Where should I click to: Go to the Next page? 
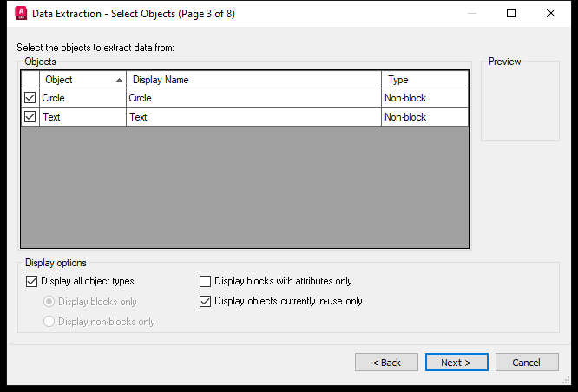pos(456,363)
